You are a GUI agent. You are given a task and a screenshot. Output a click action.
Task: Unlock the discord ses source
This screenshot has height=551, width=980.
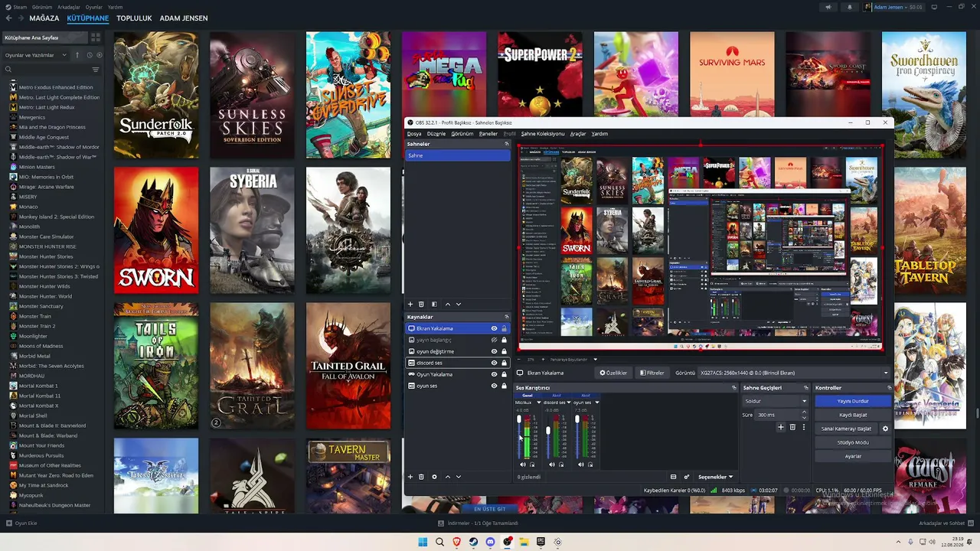504,363
